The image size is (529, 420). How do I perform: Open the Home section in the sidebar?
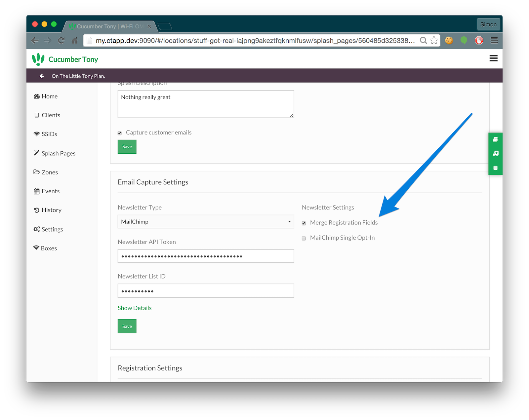click(50, 96)
